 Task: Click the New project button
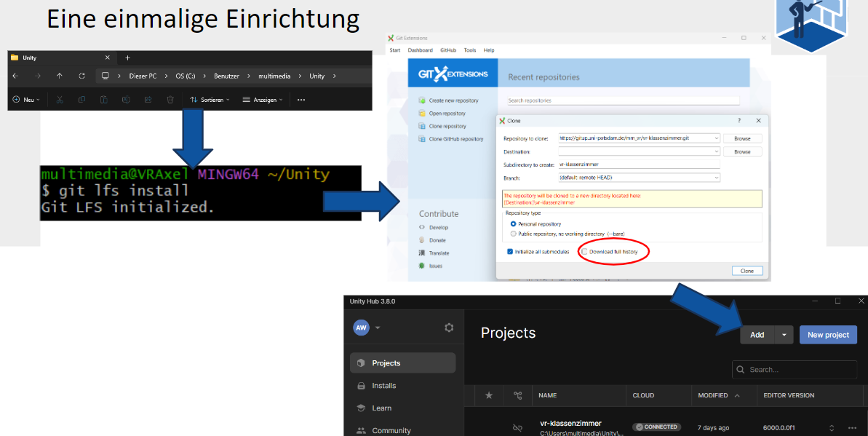point(828,335)
